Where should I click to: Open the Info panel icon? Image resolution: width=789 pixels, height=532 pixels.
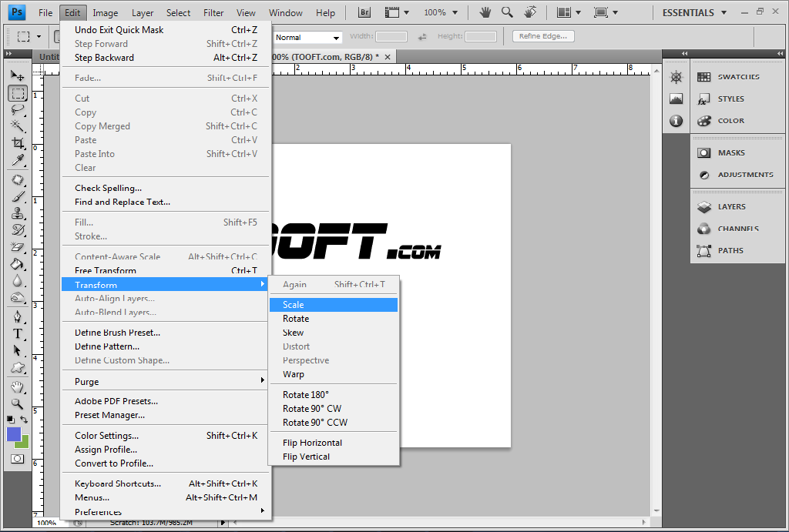click(677, 121)
